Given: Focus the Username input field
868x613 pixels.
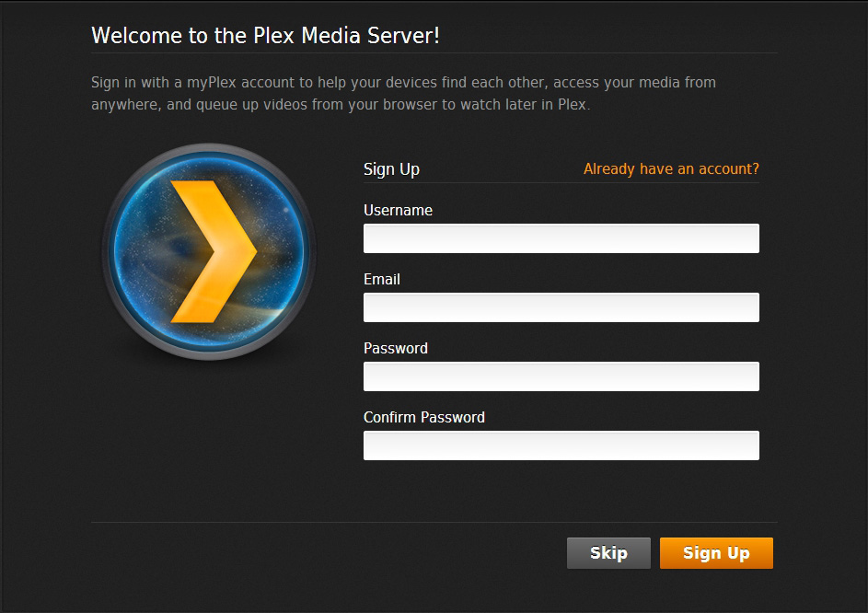Looking at the screenshot, I should 561,238.
